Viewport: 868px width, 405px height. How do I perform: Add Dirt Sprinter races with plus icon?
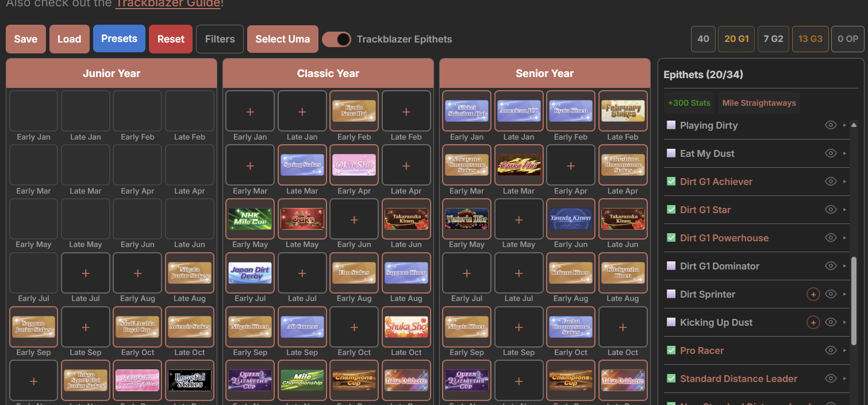[813, 294]
